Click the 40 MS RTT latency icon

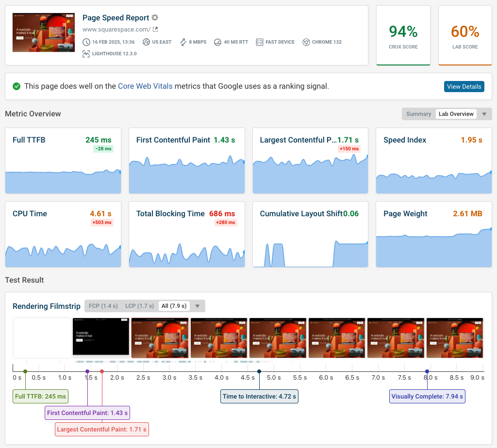(x=217, y=42)
